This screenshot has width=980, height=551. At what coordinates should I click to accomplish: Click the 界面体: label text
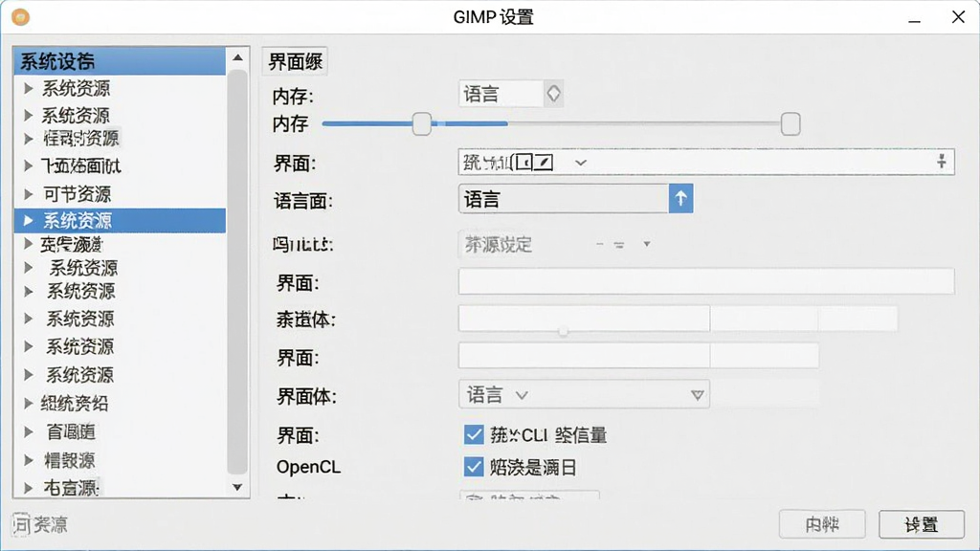point(307,396)
